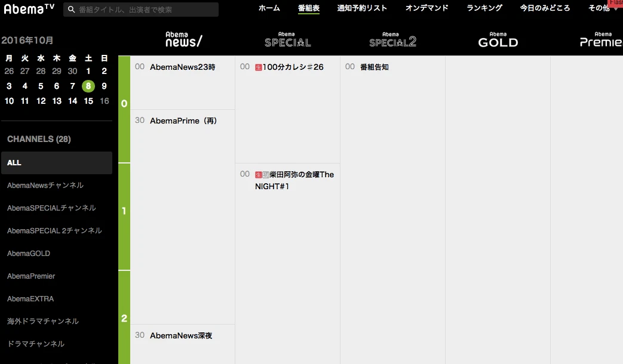Choose September 26 in the calendar
The width and height of the screenshot is (623, 364).
pos(9,71)
